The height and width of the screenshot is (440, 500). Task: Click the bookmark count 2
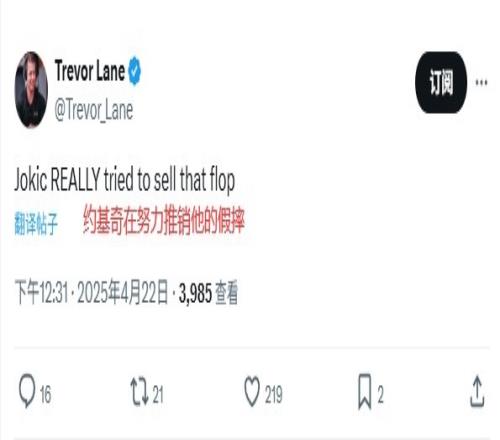coord(381,394)
